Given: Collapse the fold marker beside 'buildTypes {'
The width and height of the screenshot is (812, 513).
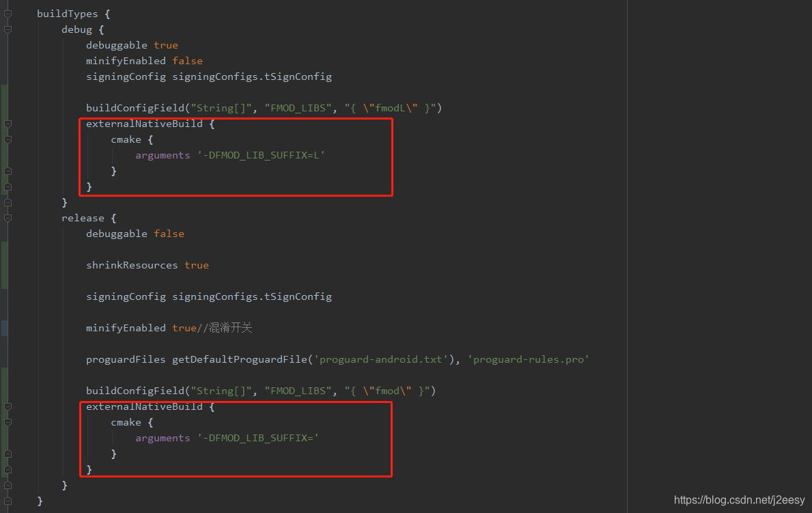Looking at the screenshot, I should coord(8,14).
